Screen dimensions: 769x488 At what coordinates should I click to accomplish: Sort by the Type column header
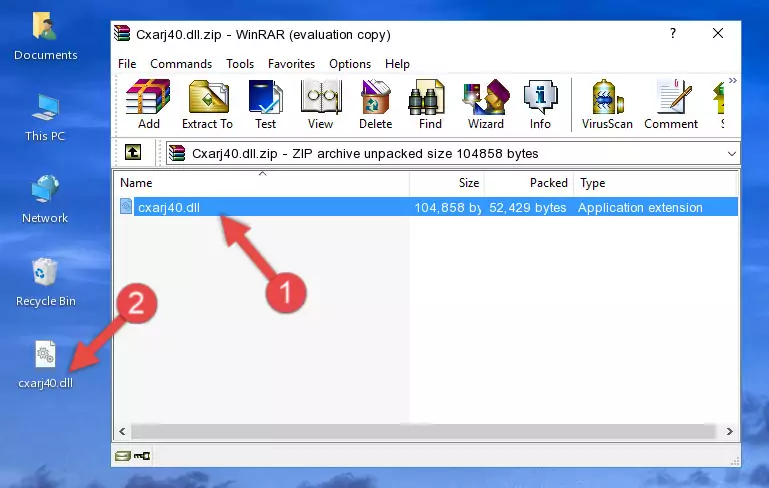coord(655,183)
